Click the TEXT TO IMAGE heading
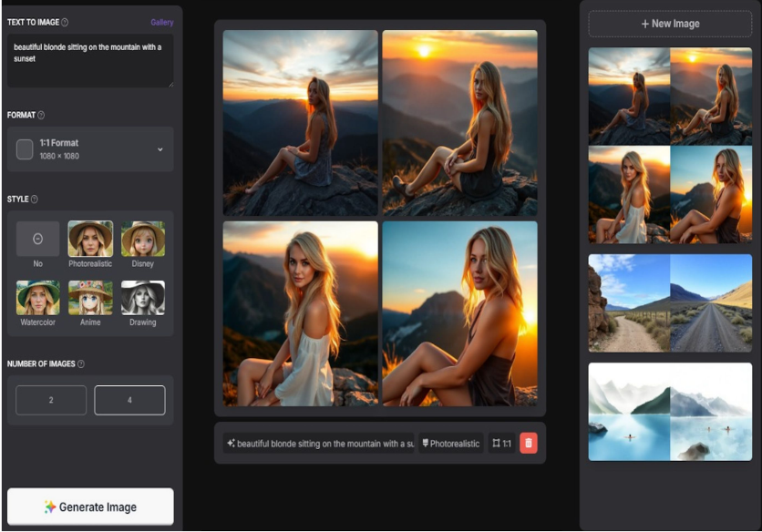 point(33,23)
